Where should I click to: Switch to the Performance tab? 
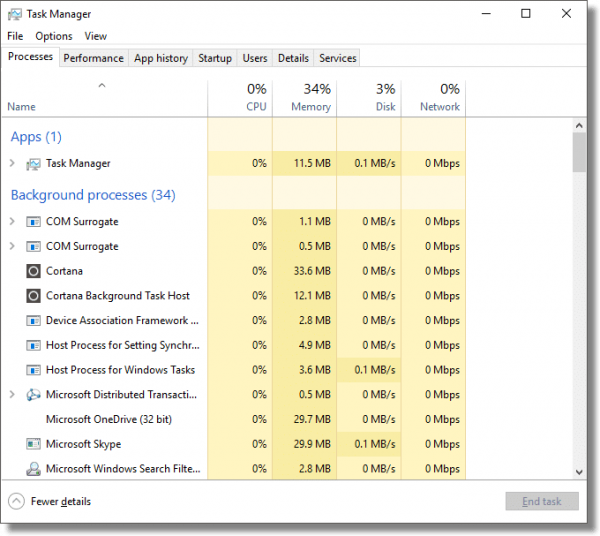tap(94, 58)
